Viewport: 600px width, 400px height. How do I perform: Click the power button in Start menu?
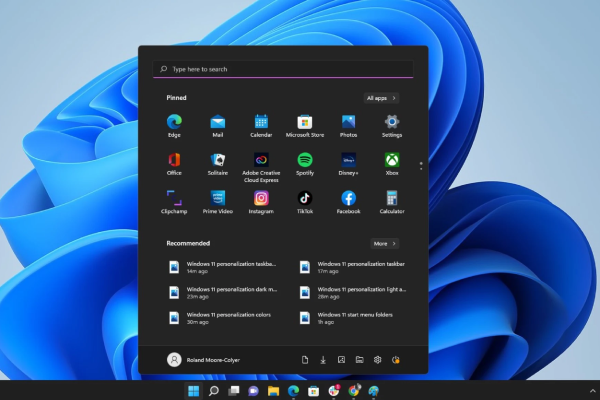point(396,360)
